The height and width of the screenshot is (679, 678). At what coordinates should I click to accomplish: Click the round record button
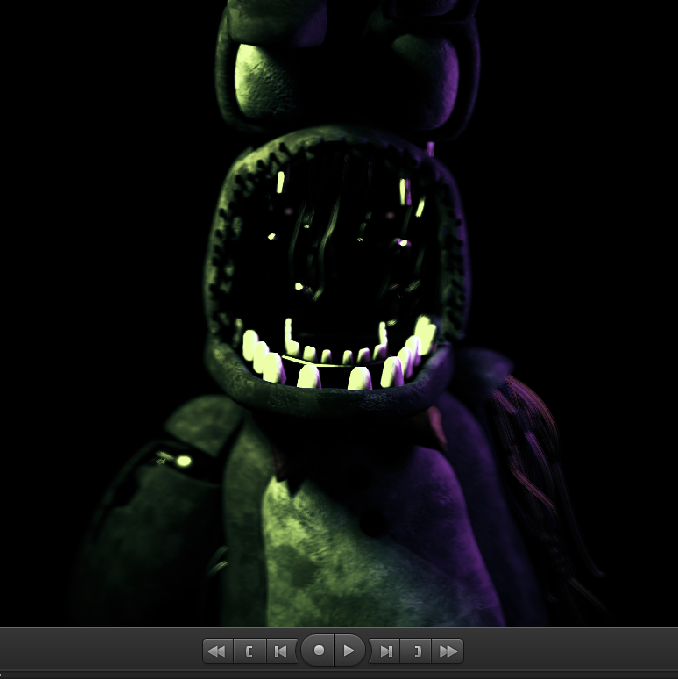click(318, 650)
